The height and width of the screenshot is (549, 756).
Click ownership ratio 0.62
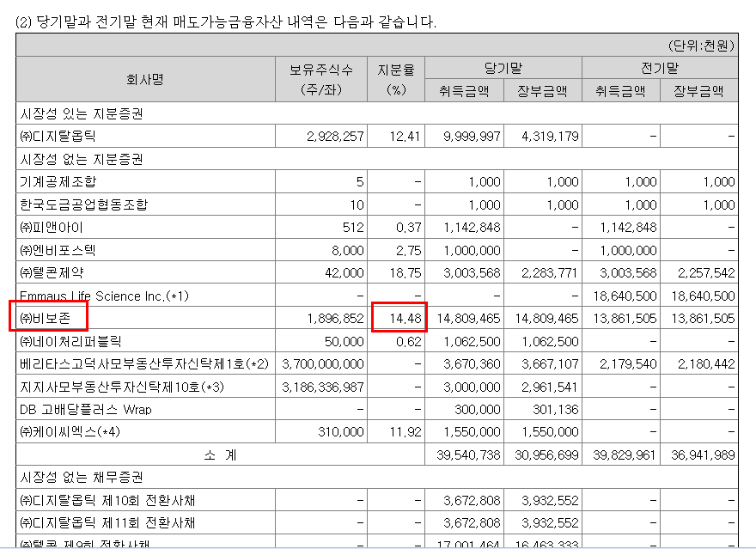point(408,342)
